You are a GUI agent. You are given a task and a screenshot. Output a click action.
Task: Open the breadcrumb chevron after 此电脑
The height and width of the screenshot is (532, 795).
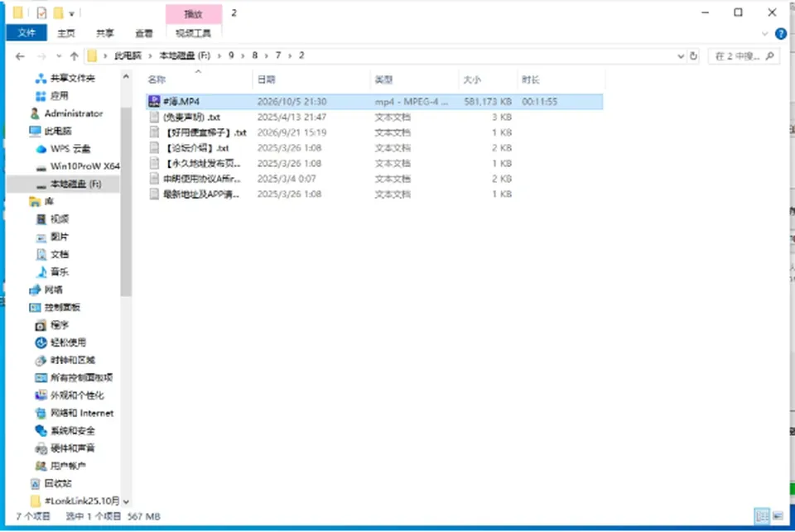150,55
